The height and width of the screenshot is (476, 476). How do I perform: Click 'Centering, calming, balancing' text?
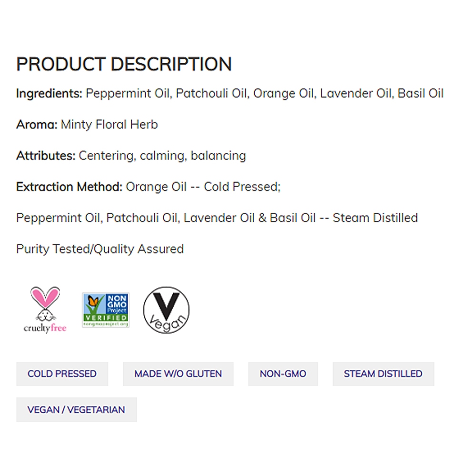pyautogui.click(x=162, y=156)
